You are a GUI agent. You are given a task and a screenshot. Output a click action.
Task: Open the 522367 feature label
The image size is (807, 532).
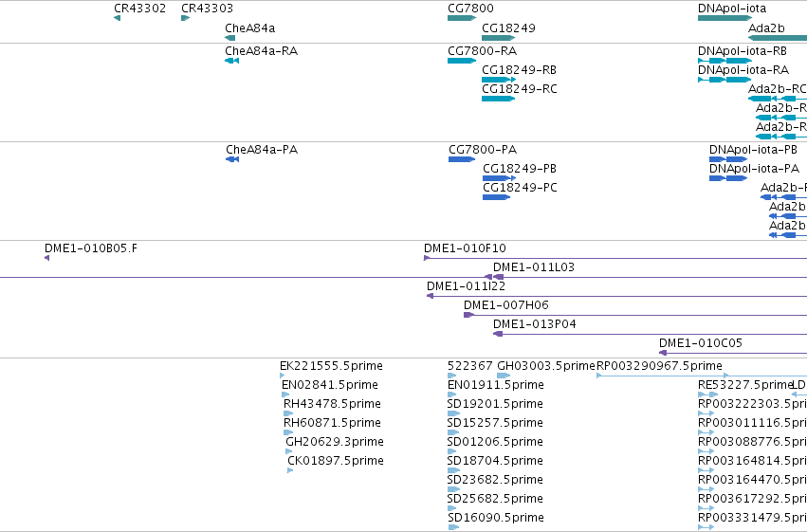[x=470, y=366]
